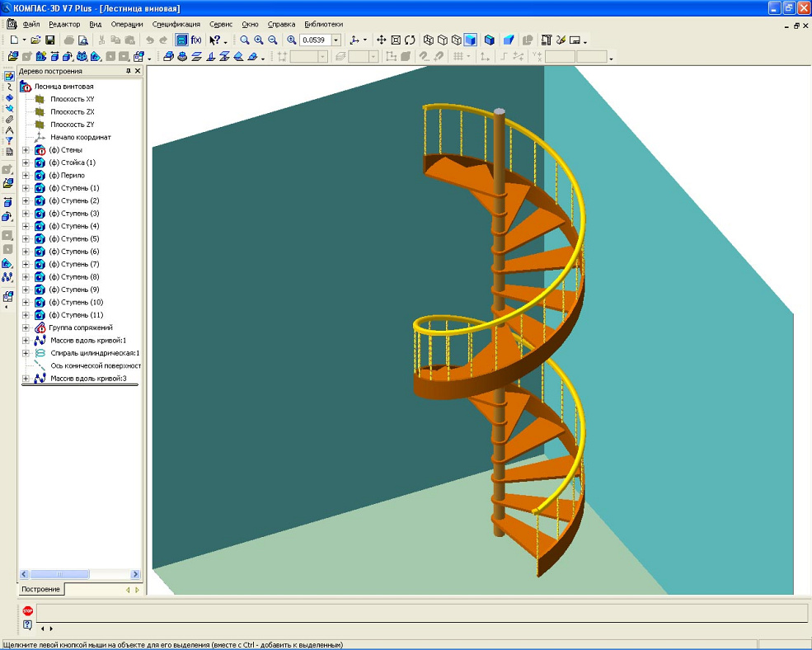Select Плоскость XY in the tree
The height and width of the screenshot is (650, 812).
[72, 99]
